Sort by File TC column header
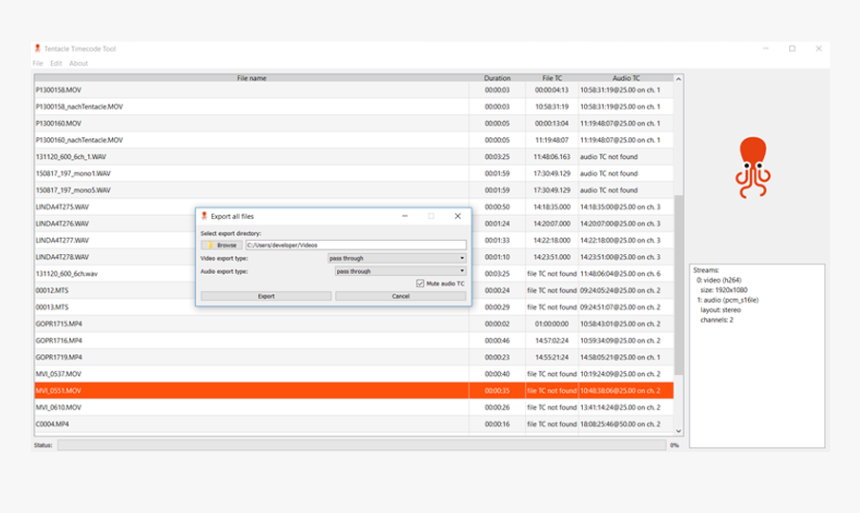This screenshot has width=860, height=513. (x=552, y=78)
